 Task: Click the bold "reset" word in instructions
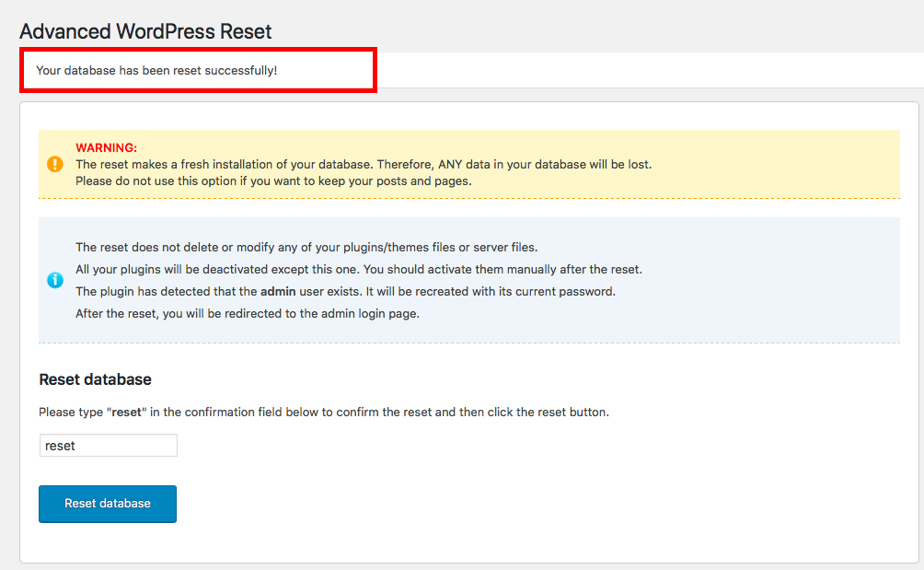(126, 413)
